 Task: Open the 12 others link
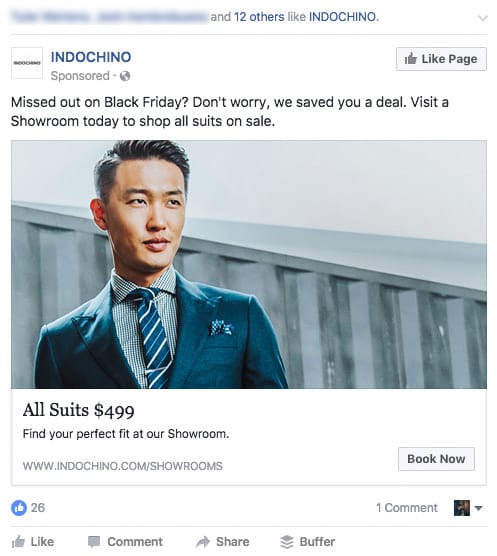point(259,17)
